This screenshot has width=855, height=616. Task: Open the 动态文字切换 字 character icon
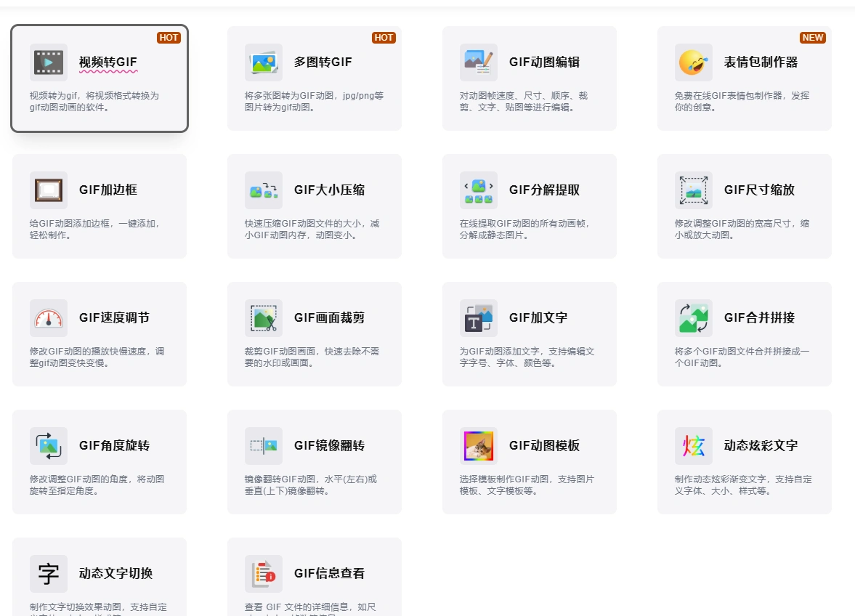point(48,574)
